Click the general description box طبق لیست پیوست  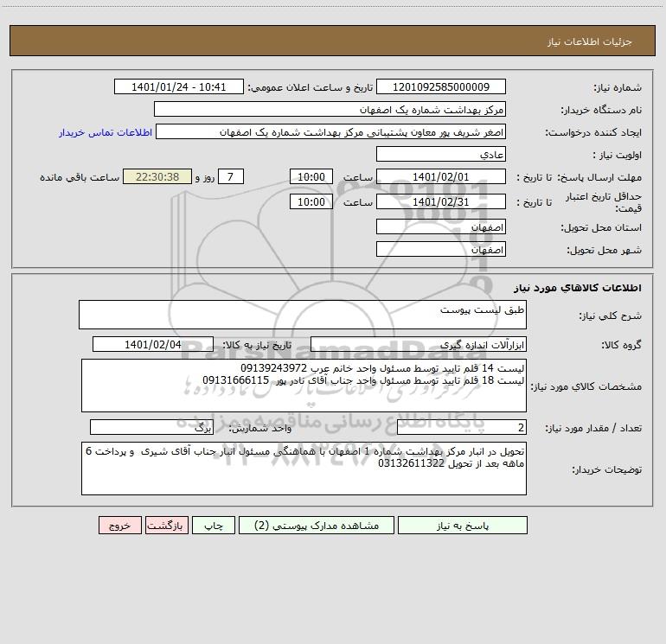(x=303, y=315)
